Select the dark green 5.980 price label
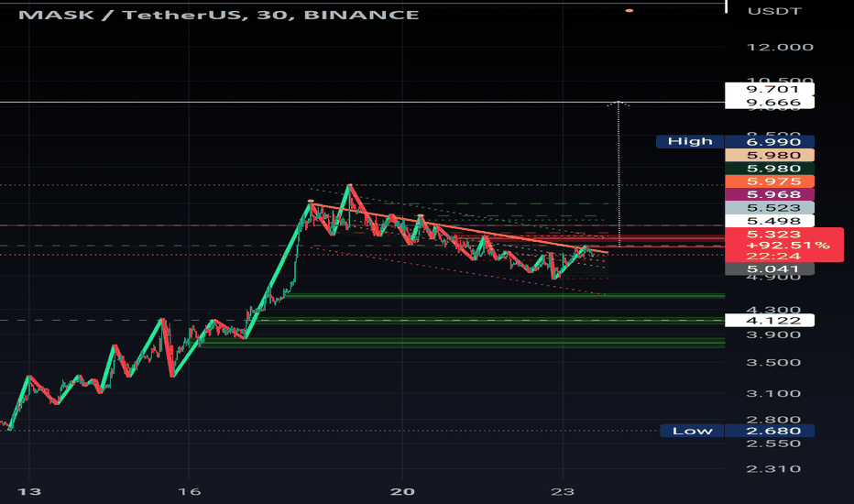 770,169
